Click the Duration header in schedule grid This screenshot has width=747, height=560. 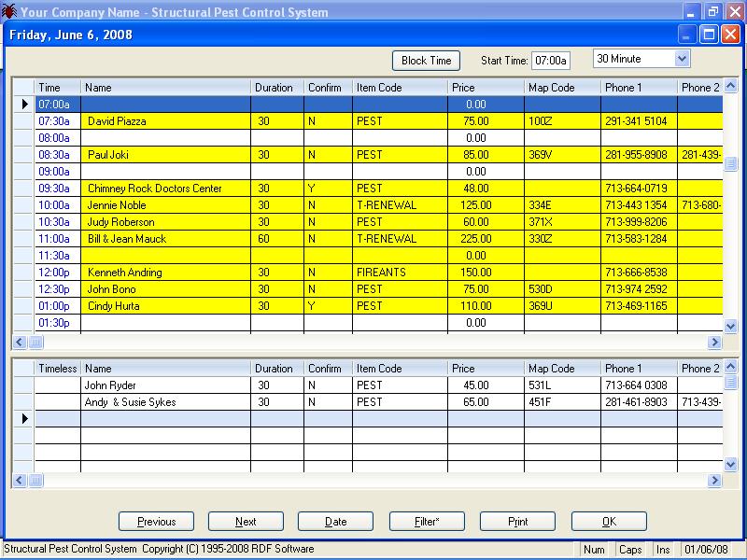(x=277, y=88)
